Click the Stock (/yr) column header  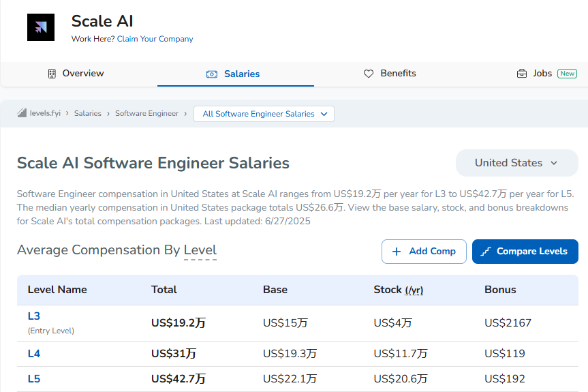coord(399,290)
